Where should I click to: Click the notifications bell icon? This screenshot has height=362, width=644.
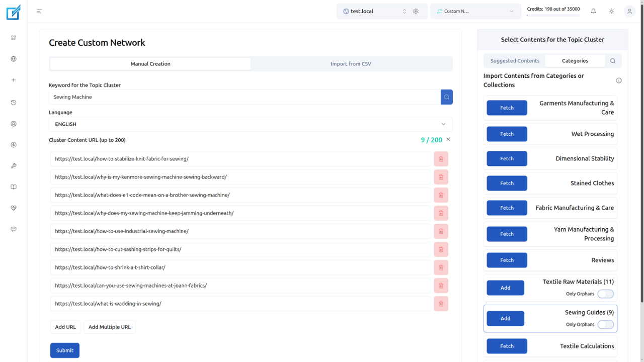pos(593,11)
